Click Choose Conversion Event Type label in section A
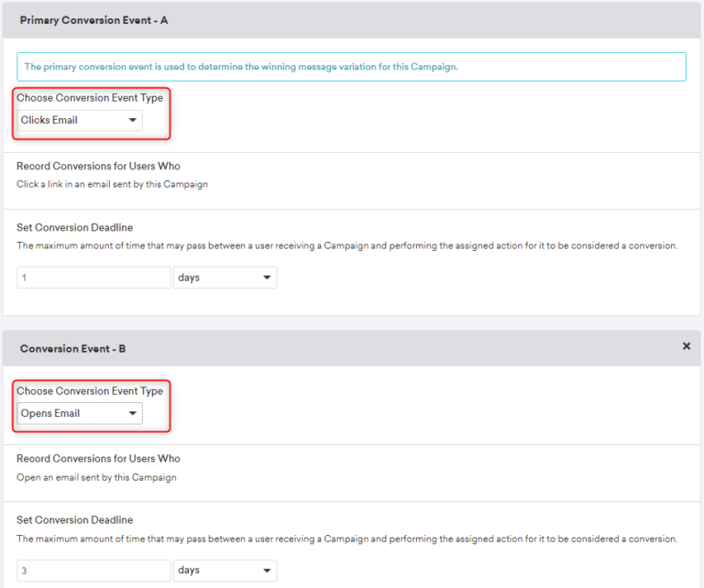The image size is (704, 588). [x=90, y=98]
